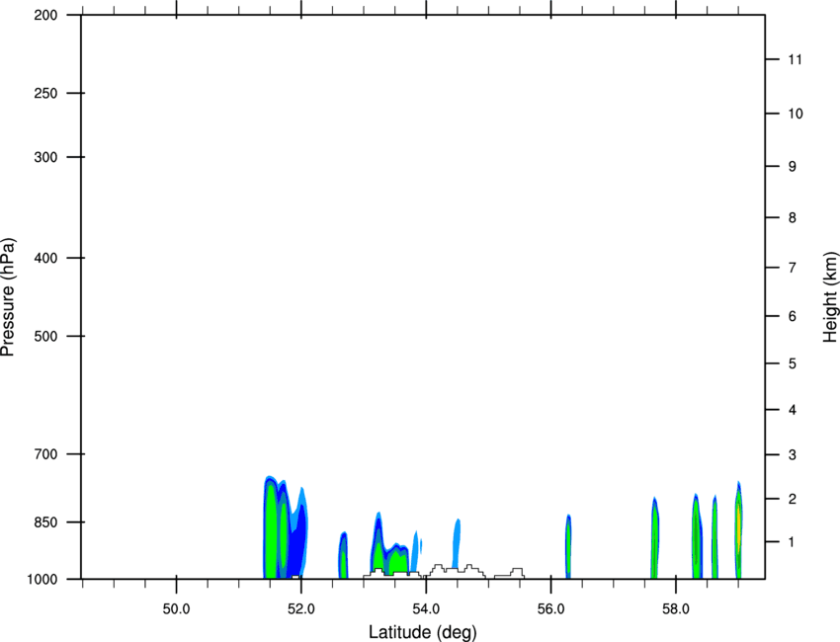Click the 56.0 latitude label
840x642 pixels.
[551, 608]
